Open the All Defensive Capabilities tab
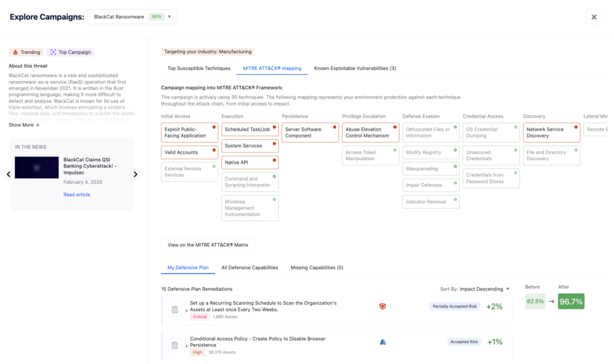The width and height of the screenshot is (614, 364). point(249,267)
